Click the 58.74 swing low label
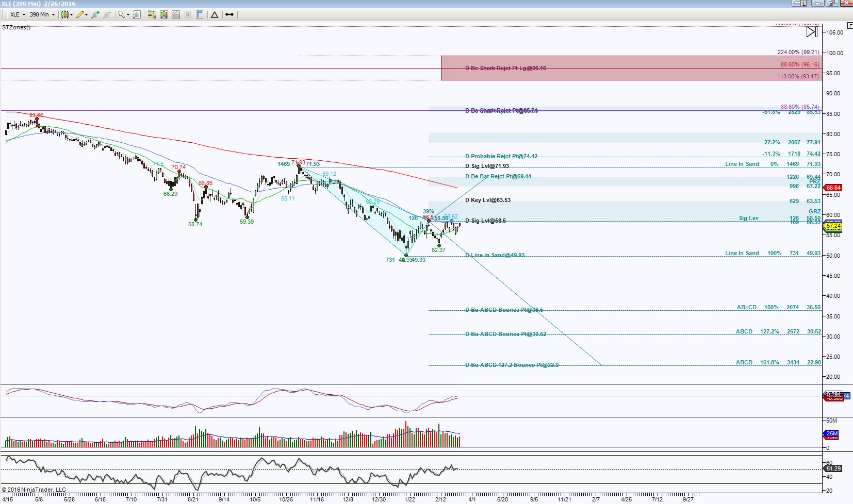Viewport: 853px width, 504px height. tap(195, 224)
